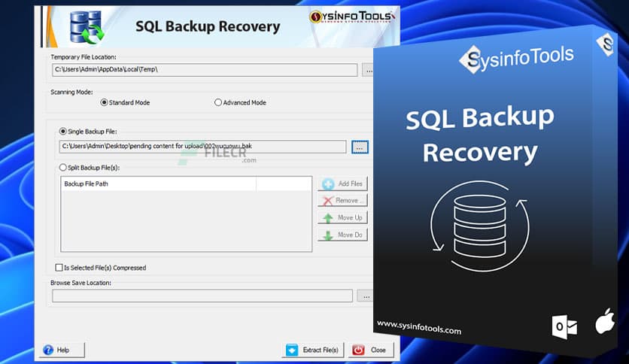Click the SysinfoTools logo on product box
This screenshot has height=364, width=629.
pyautogui.click(x=517, y=59)
